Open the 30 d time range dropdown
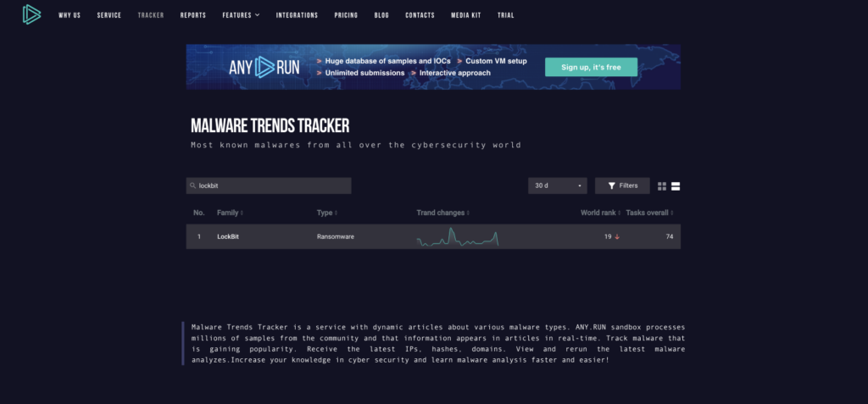Viewport: 868px width, 404px height. pyautogui.click(x=557, y=185)
